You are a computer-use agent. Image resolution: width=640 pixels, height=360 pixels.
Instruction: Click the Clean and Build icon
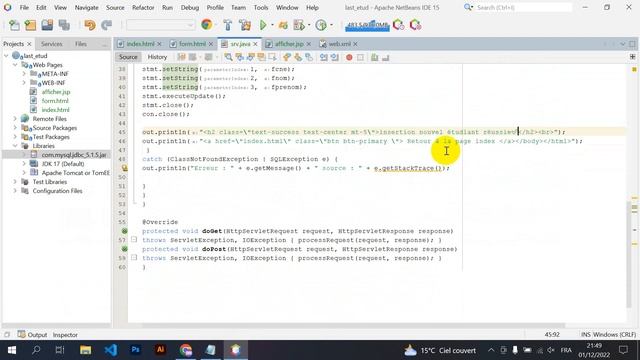(x=245, y=25)
